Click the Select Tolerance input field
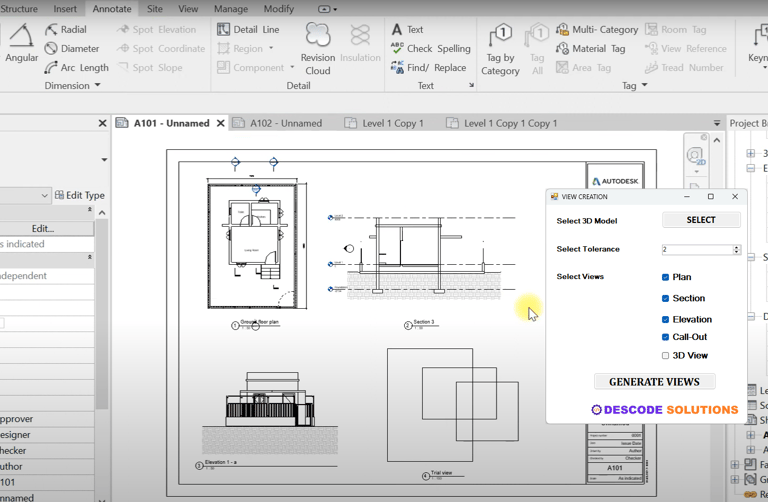Image resolution: width=768 pixels, height=502 pixels. pos(697,249)
